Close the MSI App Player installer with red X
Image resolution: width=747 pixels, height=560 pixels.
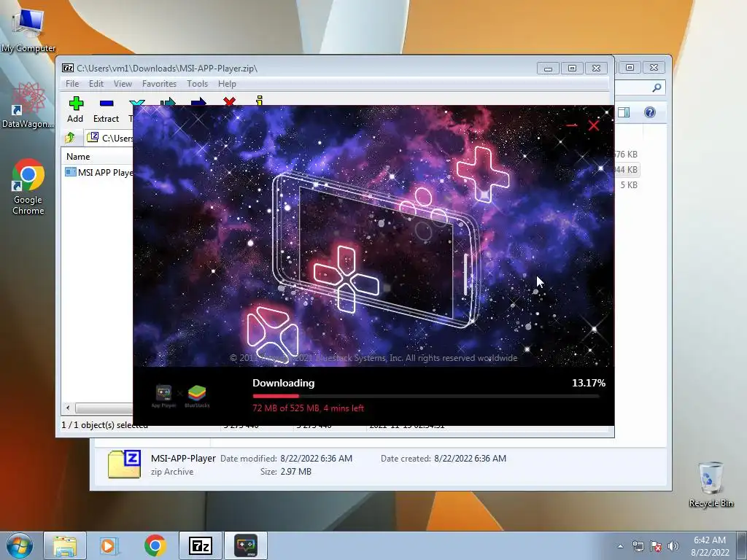594,125
